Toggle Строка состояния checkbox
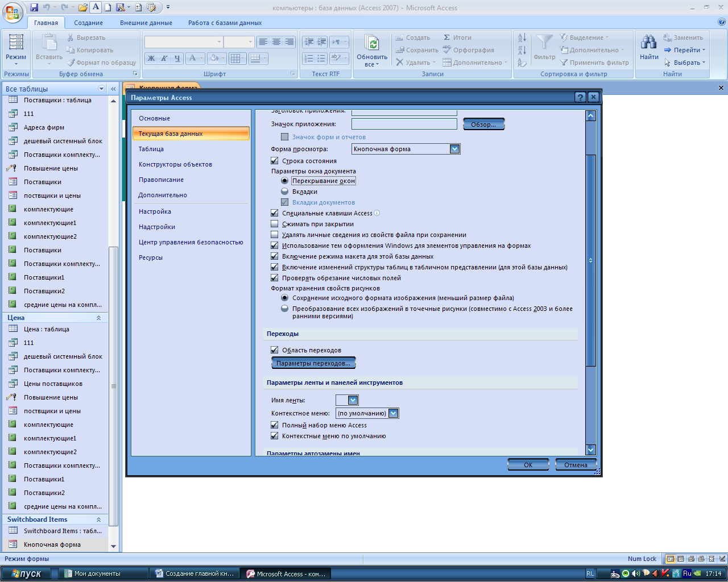The width and height of the screenshot is (728, 582). [275, 161]
